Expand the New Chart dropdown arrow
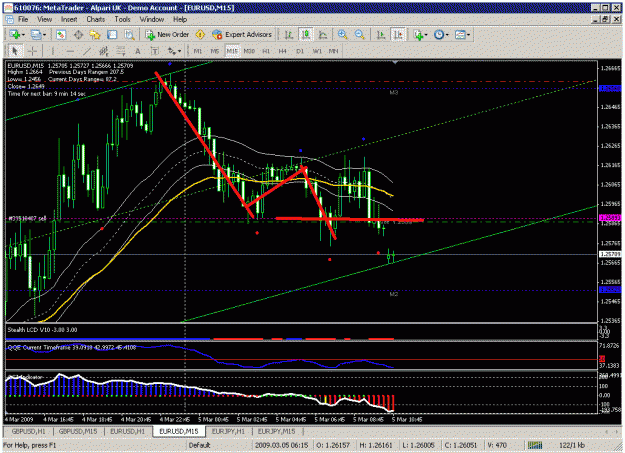 24,35
